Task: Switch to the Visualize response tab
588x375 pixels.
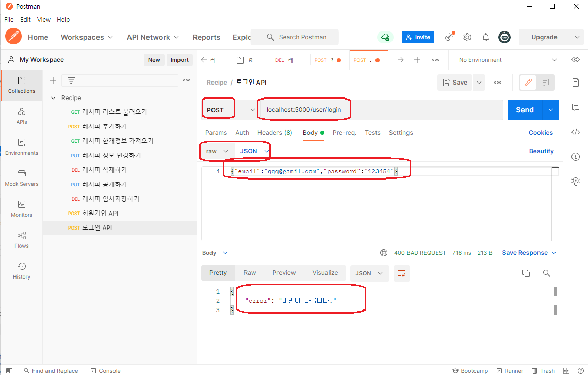Action: coord(325,273)
